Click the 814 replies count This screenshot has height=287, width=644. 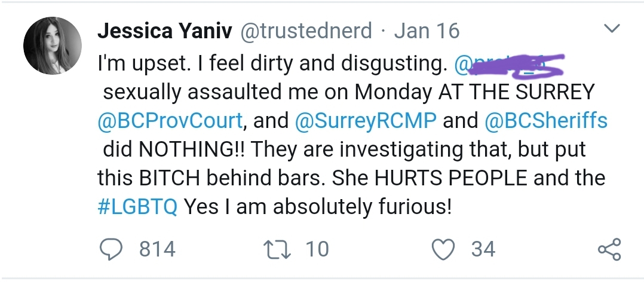tap(157, 249)
